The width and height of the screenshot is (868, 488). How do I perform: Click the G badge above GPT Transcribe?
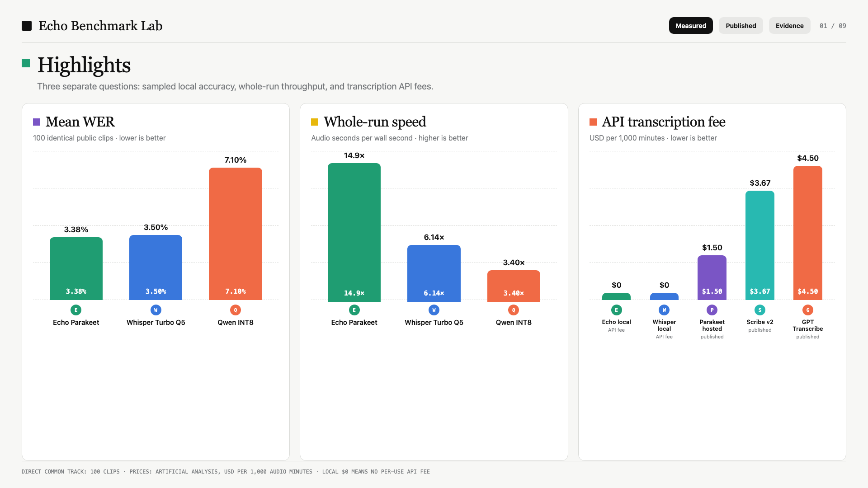[808, 310]
